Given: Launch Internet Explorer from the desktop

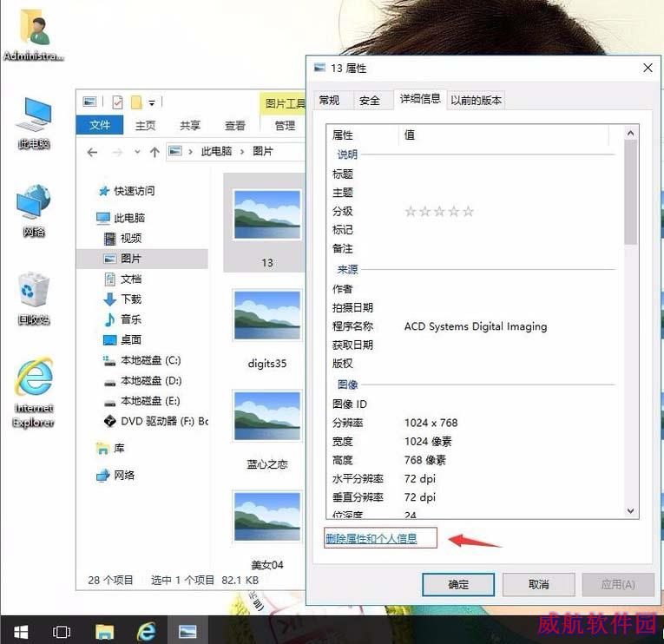Looking at the screenshot, I should [34, 393].
